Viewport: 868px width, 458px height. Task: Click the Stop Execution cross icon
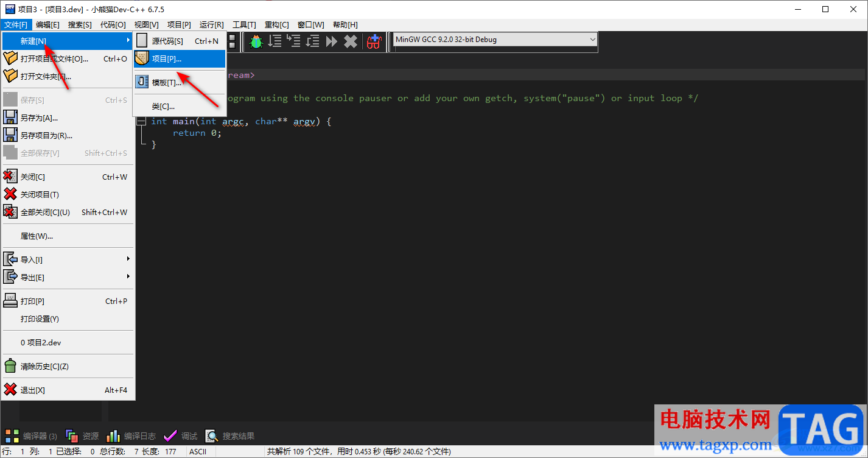[x=351, y=41]
